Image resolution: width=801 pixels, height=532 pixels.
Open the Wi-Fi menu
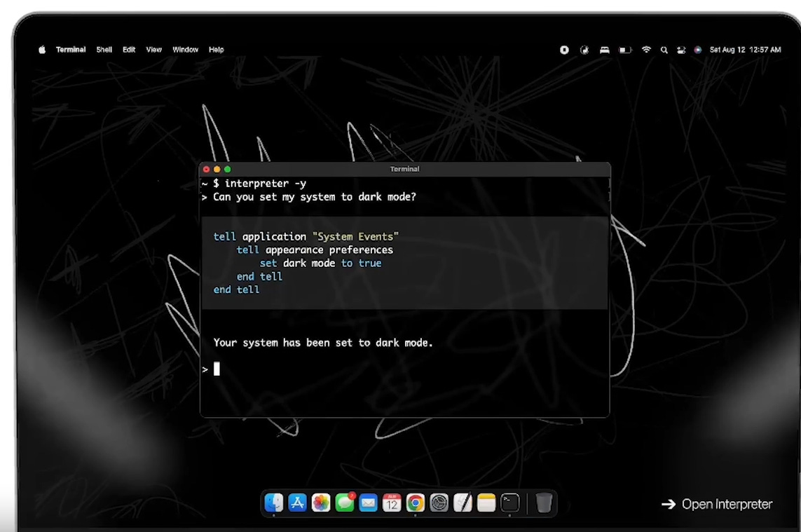(x=646, y=50)
